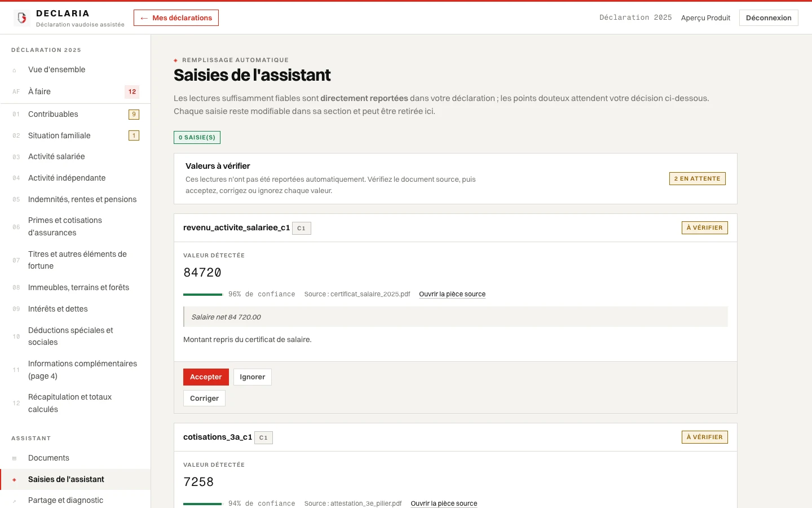The height and width of the screenshot is (508, 812).
Task: Click the 1 badge beside Situation familiale
Action: pyautogui.click(x=134, y=135)
